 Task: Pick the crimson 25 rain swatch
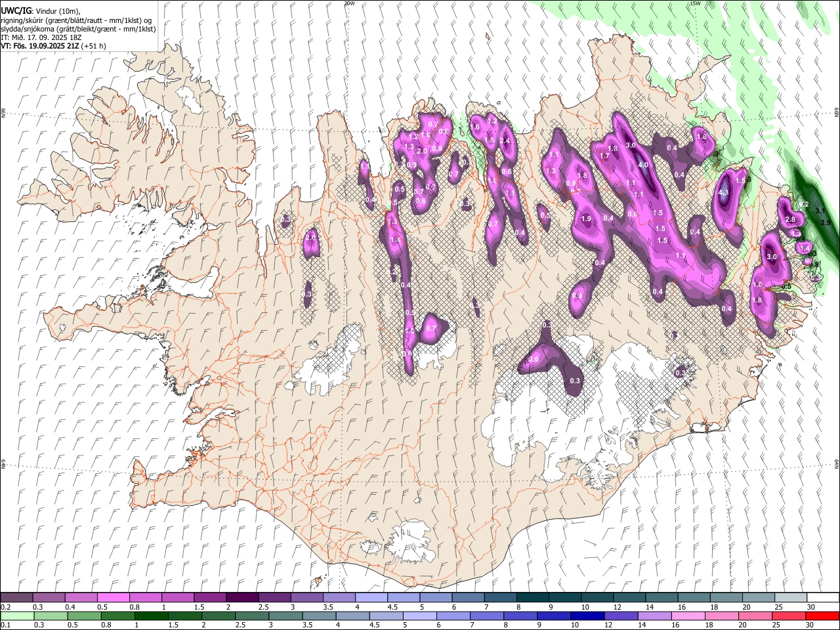tap(789, 616)
